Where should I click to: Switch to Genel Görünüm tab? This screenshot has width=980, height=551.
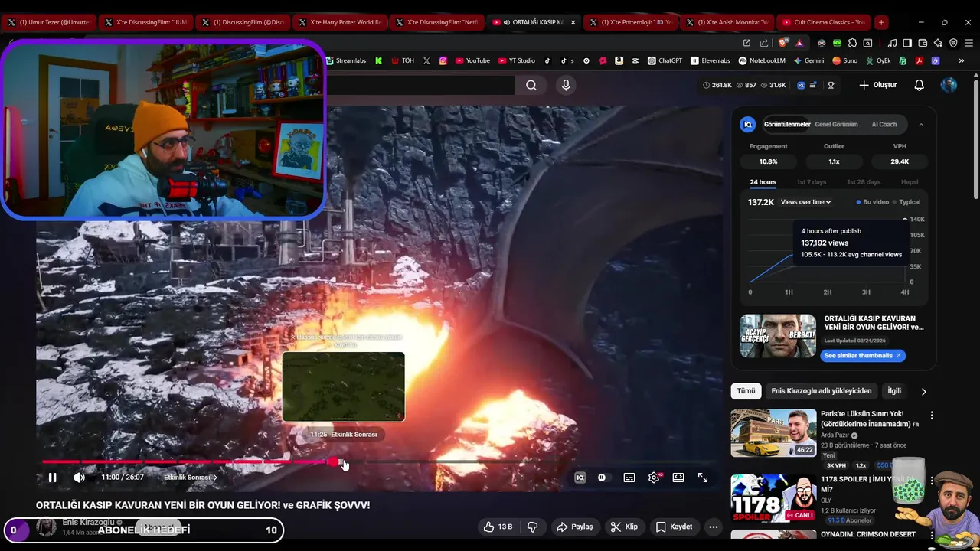[836, 124]
